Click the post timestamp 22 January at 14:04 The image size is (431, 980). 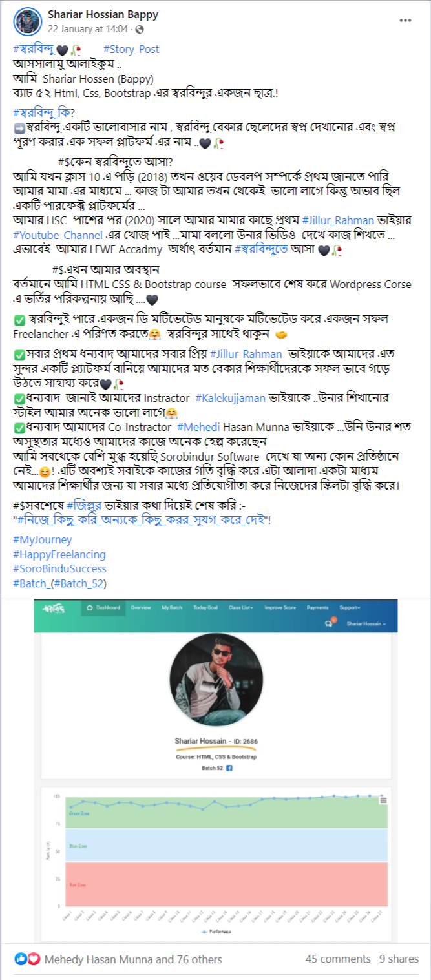tap(88, 30)
